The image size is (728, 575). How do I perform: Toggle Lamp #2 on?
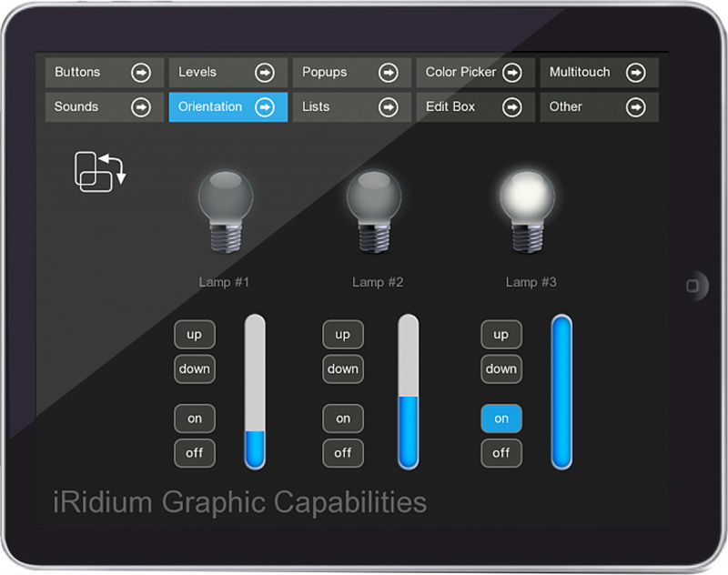(343, 419)
